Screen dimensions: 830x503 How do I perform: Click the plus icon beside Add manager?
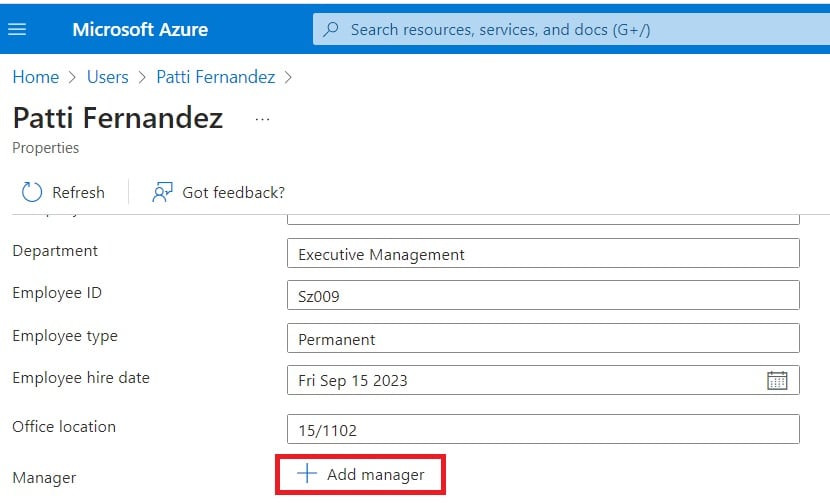point(307,473)
